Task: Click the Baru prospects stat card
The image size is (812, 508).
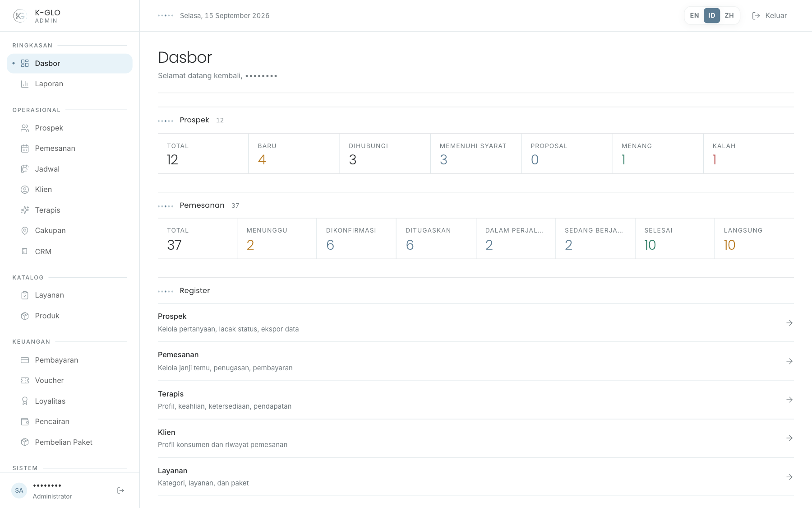Action: click(294, 154)
